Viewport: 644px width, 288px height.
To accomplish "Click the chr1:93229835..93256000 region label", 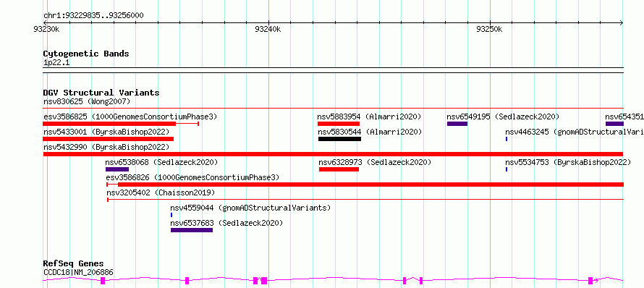I will 93,16.
